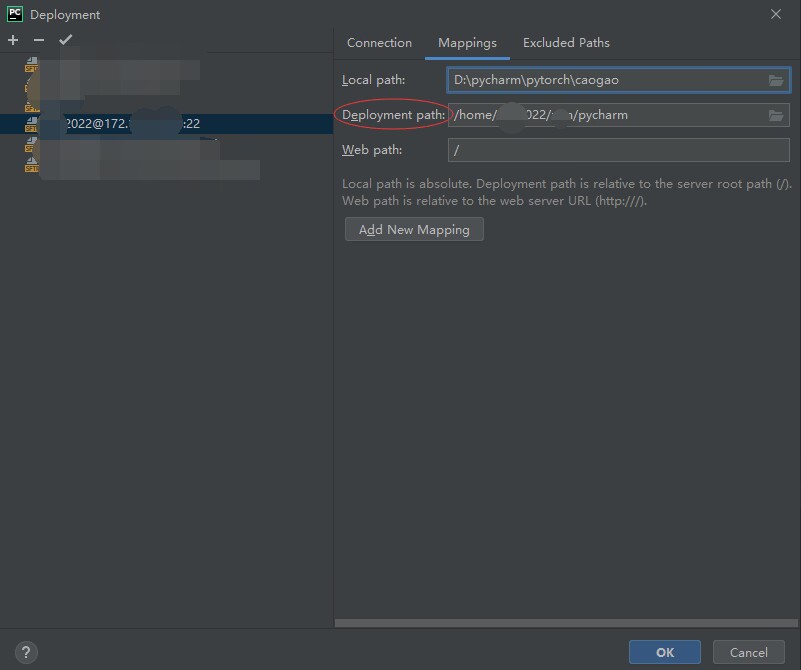Click the horizontal scrollbar at panel bottom
Screen dimensions: 801x670
pos(566,623)
